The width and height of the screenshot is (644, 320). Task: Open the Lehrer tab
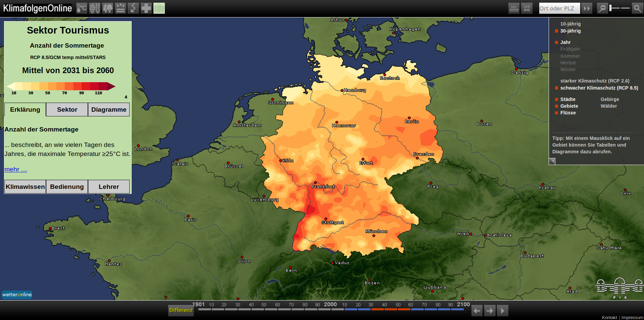tap(109, 187)
